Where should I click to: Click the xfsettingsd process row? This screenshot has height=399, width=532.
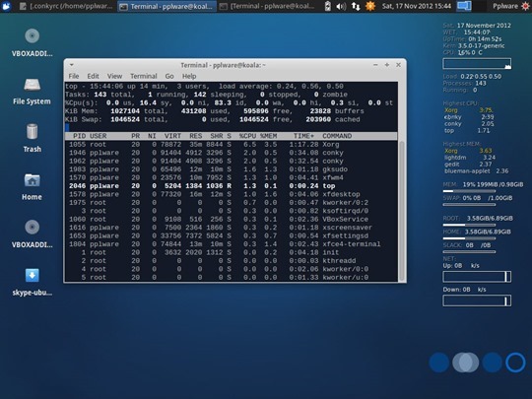[x=232, y=235]
